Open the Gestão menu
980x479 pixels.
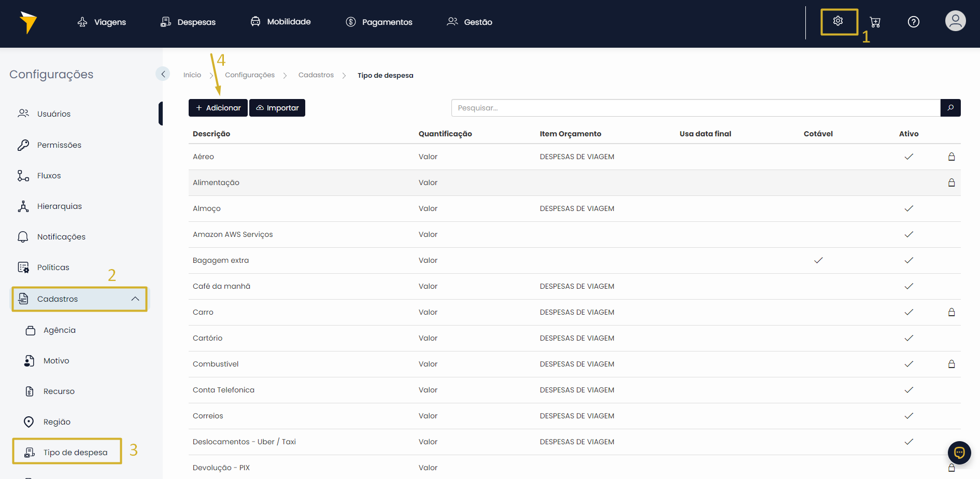point(470,22)
